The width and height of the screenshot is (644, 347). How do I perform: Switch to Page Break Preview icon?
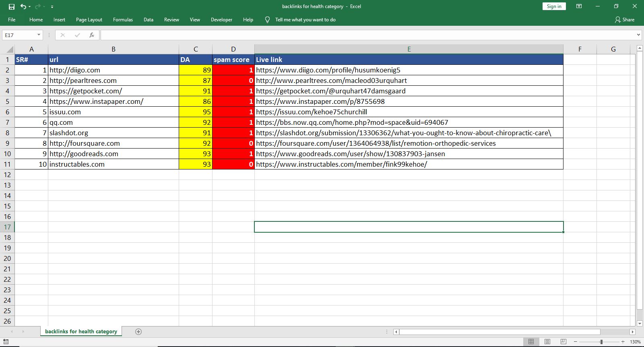pos(563,342)
